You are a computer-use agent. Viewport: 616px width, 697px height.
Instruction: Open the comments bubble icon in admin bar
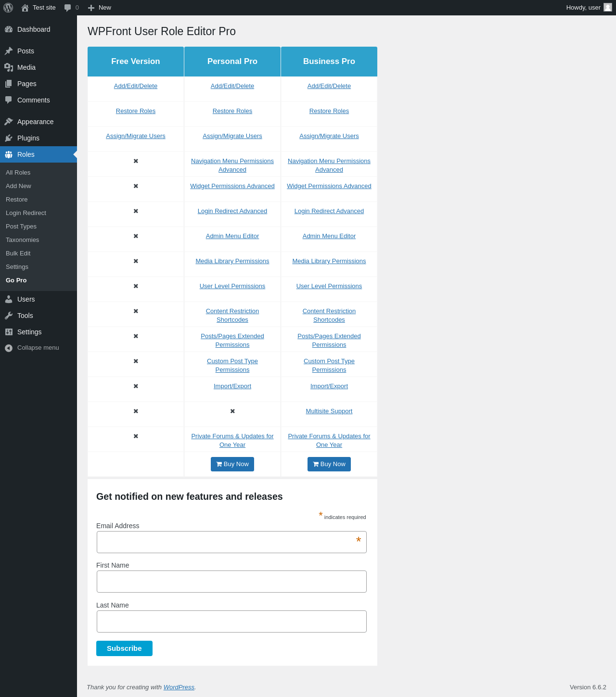coord(68,8)
